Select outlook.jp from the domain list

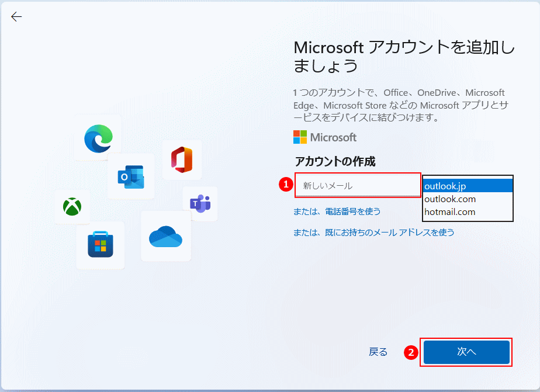(x=467, y=186)
